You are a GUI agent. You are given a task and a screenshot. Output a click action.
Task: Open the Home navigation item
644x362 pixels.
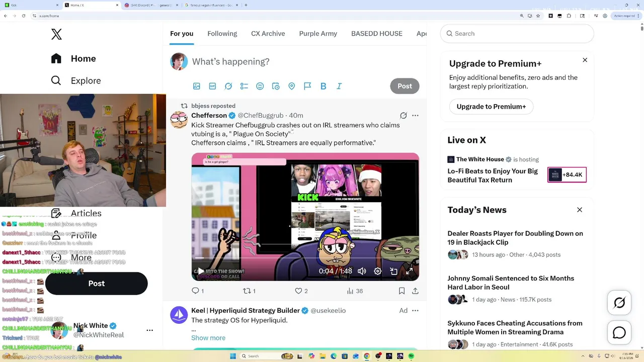coord(73,58)
